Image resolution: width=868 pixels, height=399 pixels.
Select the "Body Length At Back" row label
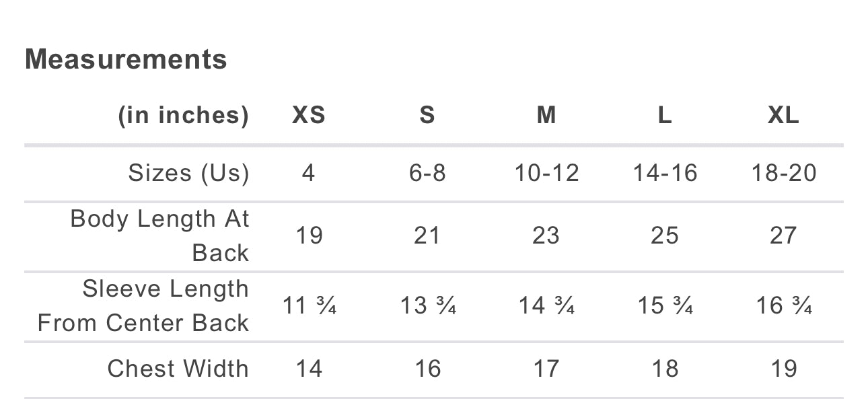[160, 235]
